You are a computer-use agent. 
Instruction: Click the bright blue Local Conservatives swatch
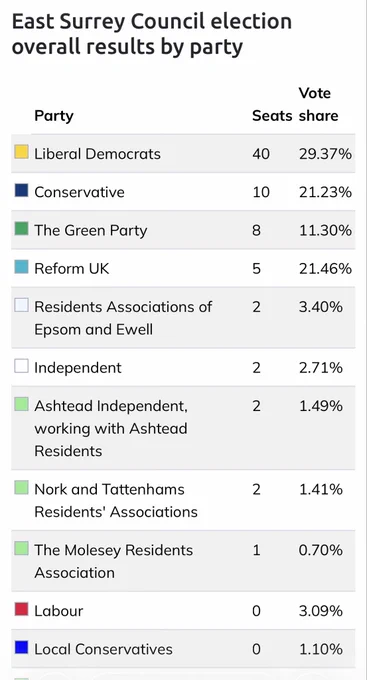[21, 647]
